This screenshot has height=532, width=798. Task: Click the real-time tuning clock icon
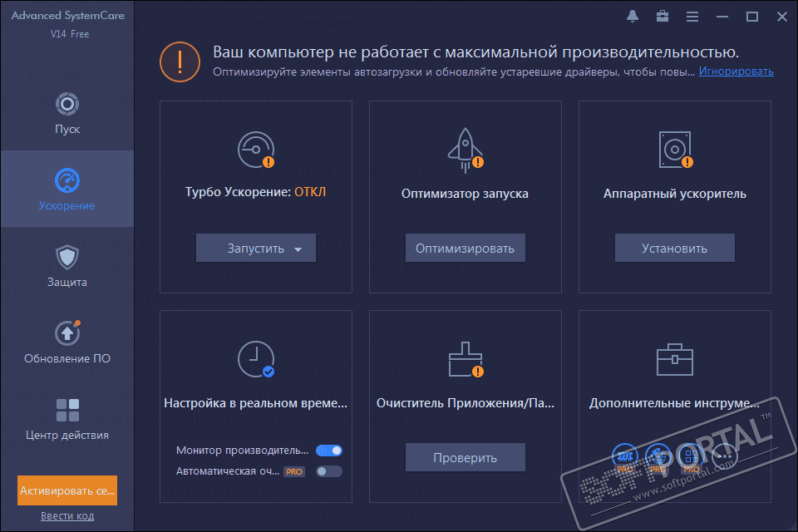point(256,359)
